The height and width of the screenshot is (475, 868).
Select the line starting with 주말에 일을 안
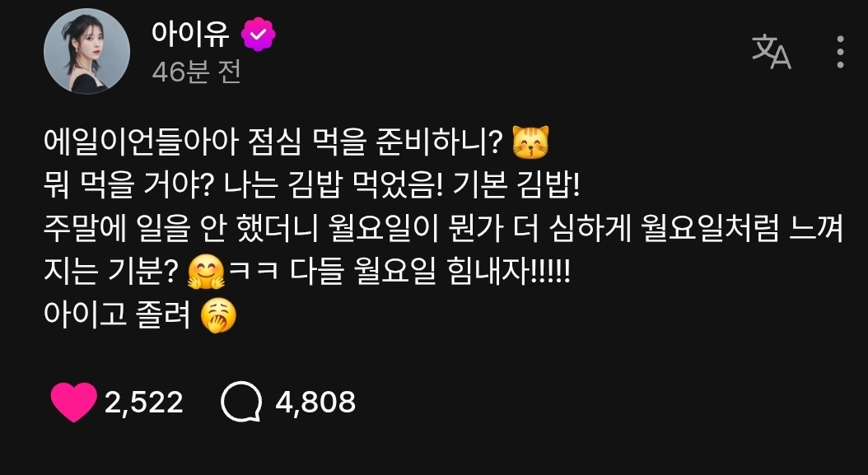(443, 230)
